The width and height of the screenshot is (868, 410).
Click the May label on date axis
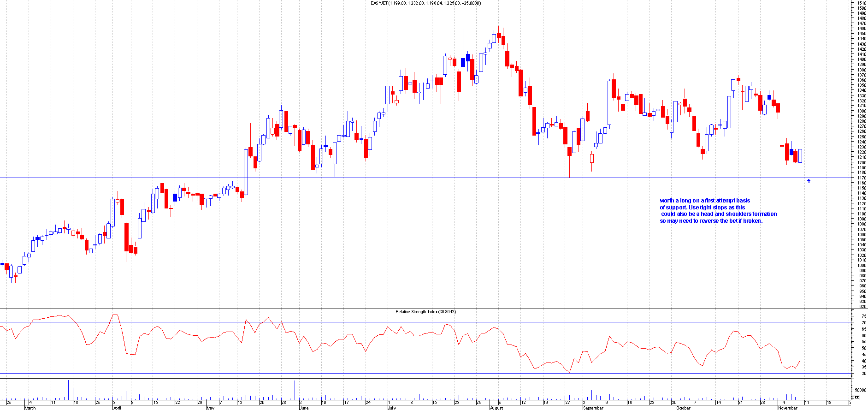(210, 408)
